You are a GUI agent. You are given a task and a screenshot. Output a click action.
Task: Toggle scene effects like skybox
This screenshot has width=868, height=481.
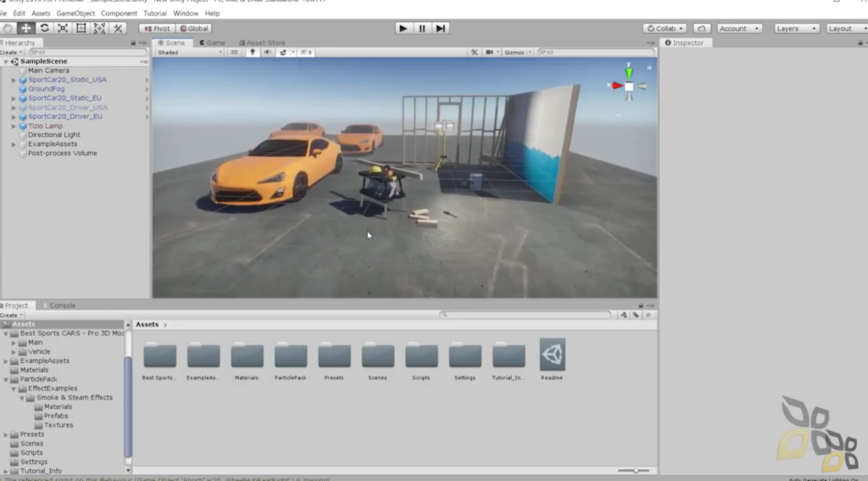tap(283, 52)
